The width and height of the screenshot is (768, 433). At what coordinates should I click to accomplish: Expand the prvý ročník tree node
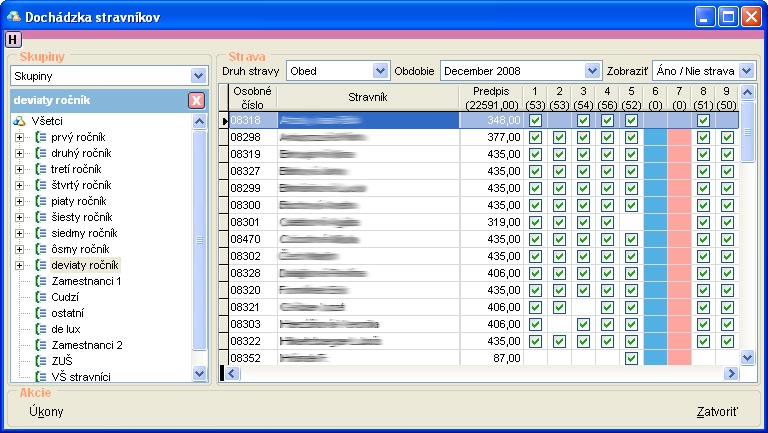20,137
